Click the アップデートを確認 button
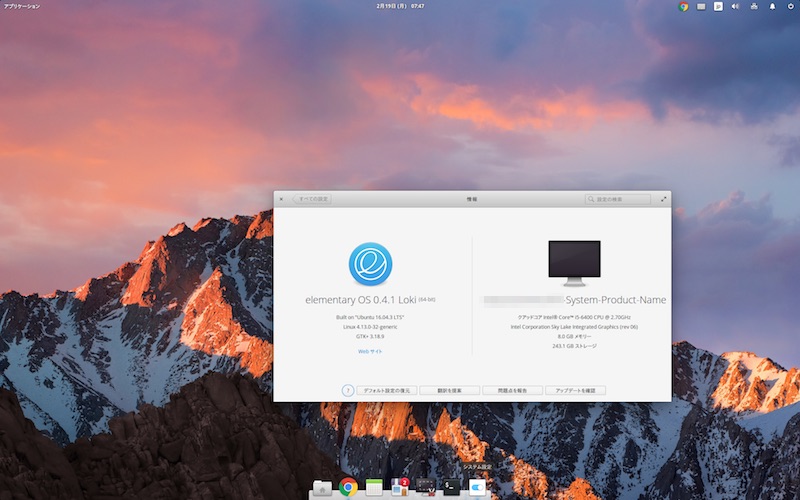The width and height of the screenshot is (800, 500). [576, 390]
